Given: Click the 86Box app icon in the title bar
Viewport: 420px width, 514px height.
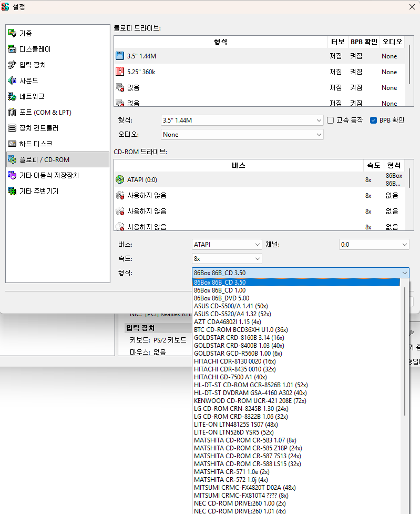Looking at the screenshot, I should [5, 6].
